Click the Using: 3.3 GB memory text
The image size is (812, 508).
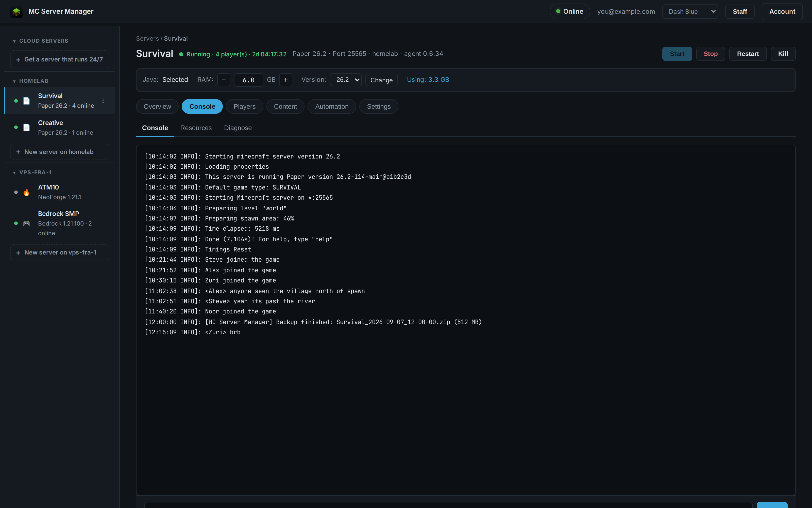click(x=428, y=80)
